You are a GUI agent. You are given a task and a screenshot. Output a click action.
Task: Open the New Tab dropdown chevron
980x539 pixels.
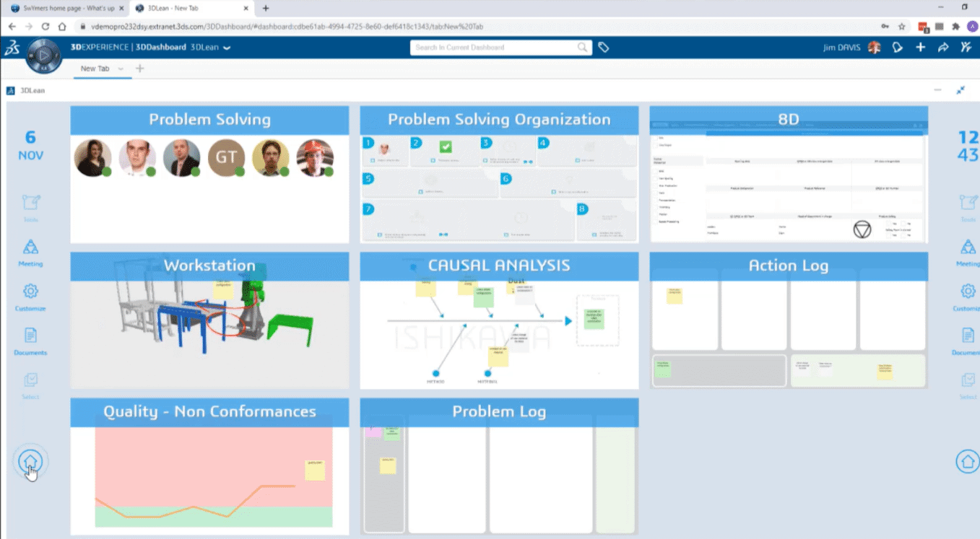pyautogui.click(x=121, y=69)
